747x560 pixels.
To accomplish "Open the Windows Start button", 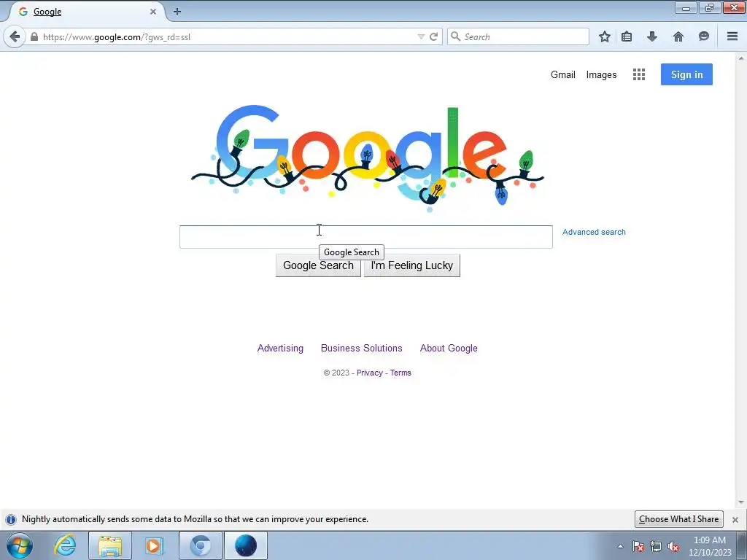I will click(x=19, y=545).
